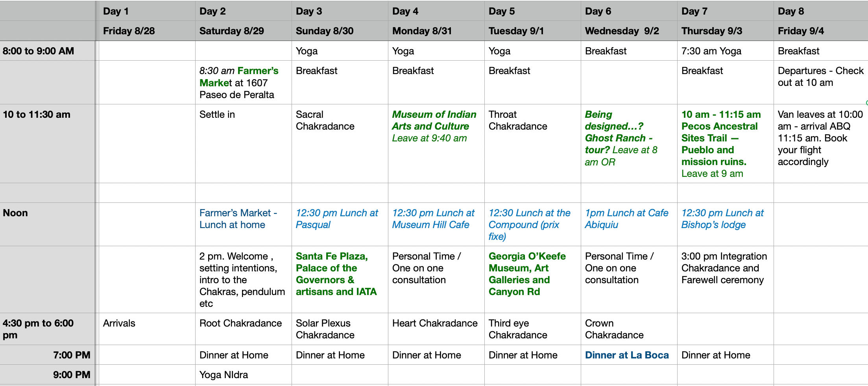Select the Van leaves at 10:00 am cell
868x386 pixels.
click(x=821, y=143)
